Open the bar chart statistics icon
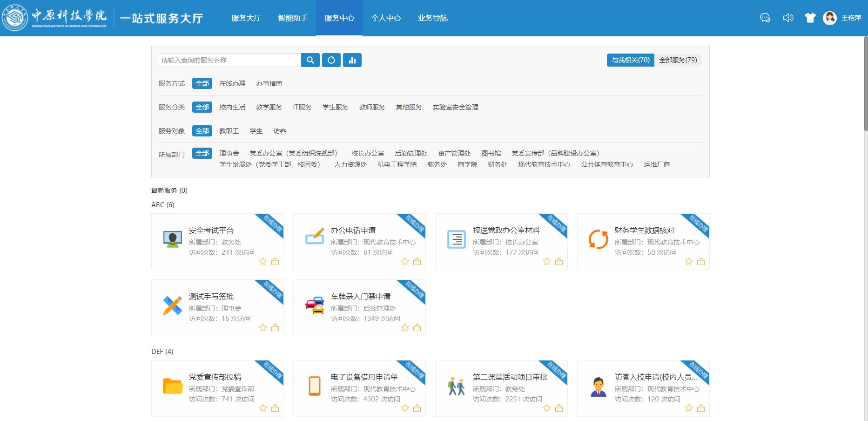 [x=352, y=60]
